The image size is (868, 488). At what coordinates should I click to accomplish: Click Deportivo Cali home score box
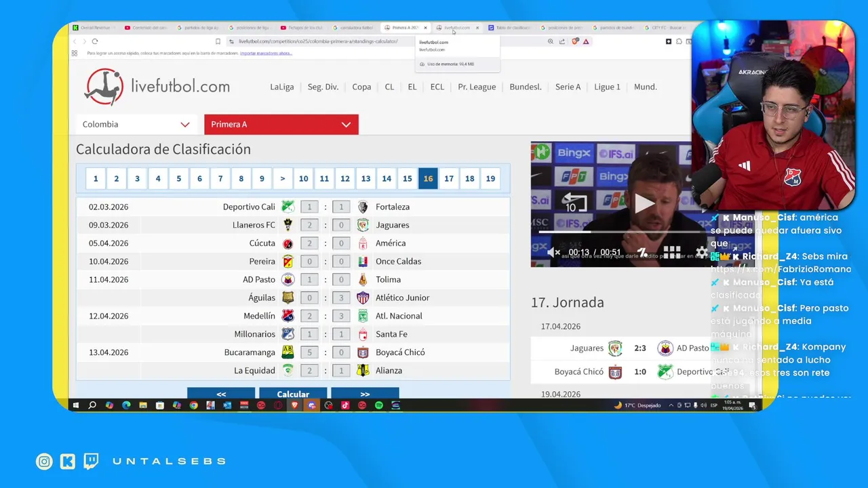(309, 207)
